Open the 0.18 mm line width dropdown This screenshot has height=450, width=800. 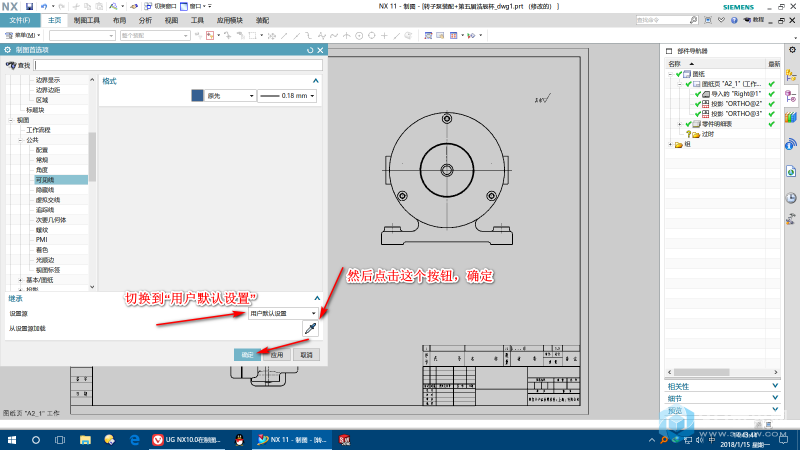pos(287,95)
